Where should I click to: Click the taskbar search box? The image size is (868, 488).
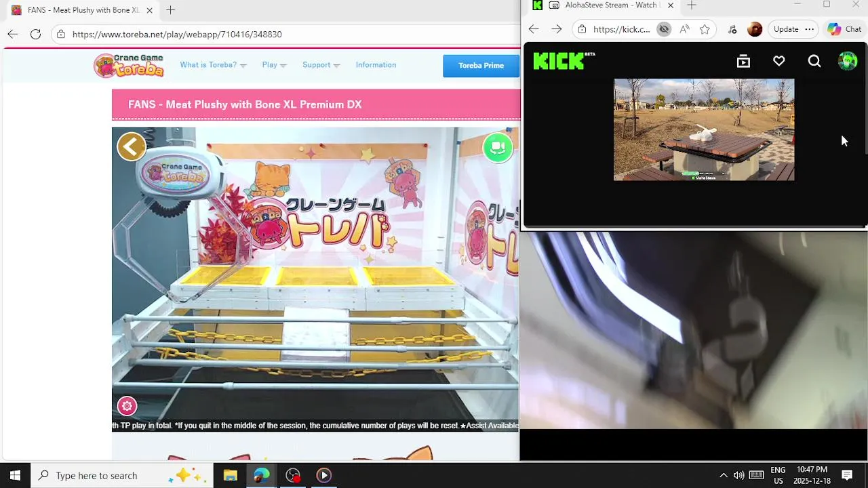click(x=122, y=475)
